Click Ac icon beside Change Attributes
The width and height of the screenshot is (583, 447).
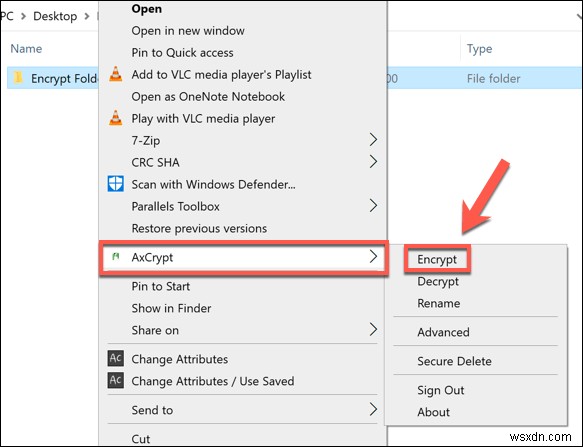pos(116,358)
